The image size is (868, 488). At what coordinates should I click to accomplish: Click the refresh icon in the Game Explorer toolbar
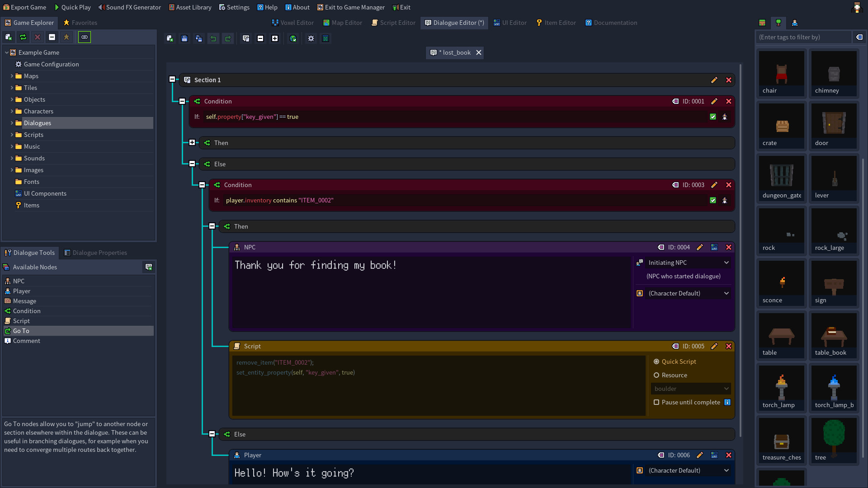[x=23, y=37]
